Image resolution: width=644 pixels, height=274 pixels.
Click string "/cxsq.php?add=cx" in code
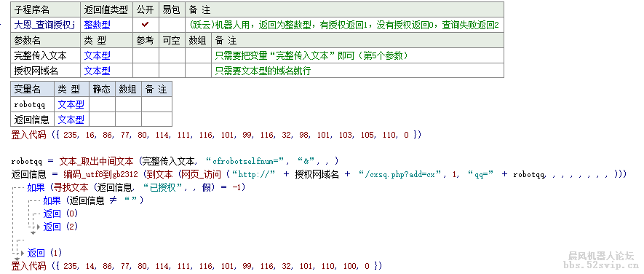point(401,174)
